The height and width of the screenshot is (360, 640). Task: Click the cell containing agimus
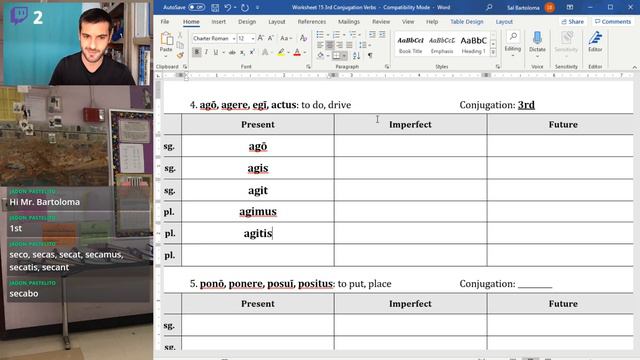[258, 211]
